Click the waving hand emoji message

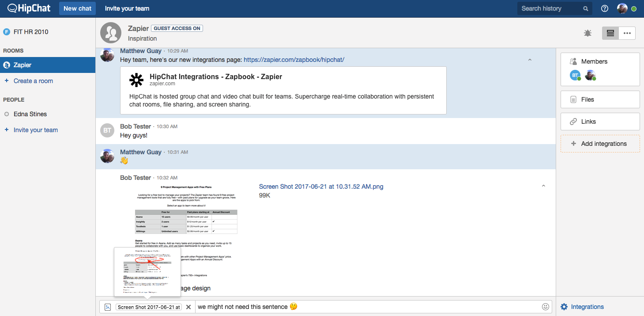[124, 161]
